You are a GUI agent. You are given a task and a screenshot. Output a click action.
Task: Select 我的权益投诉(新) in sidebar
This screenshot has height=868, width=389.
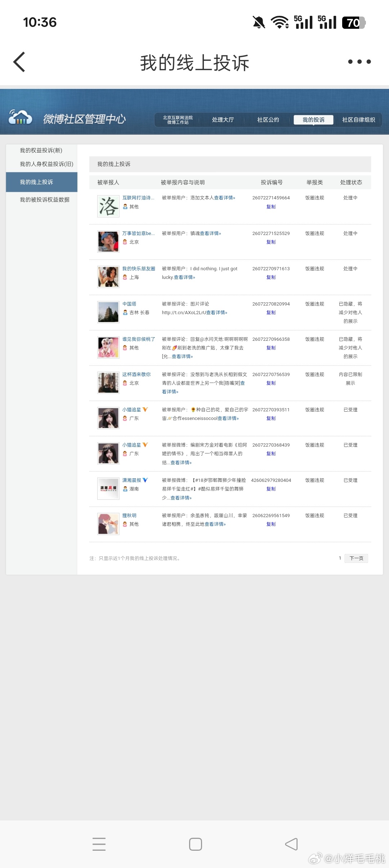tap(41, 150)
